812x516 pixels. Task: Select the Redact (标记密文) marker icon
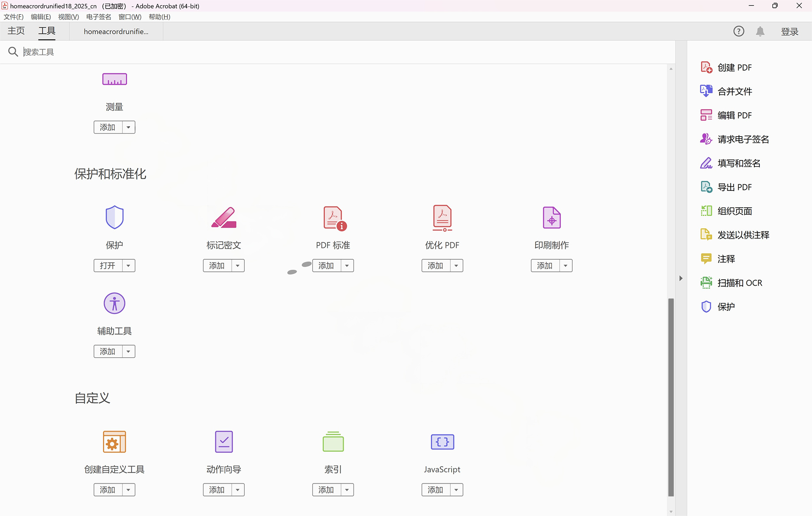tap(224, 217)
